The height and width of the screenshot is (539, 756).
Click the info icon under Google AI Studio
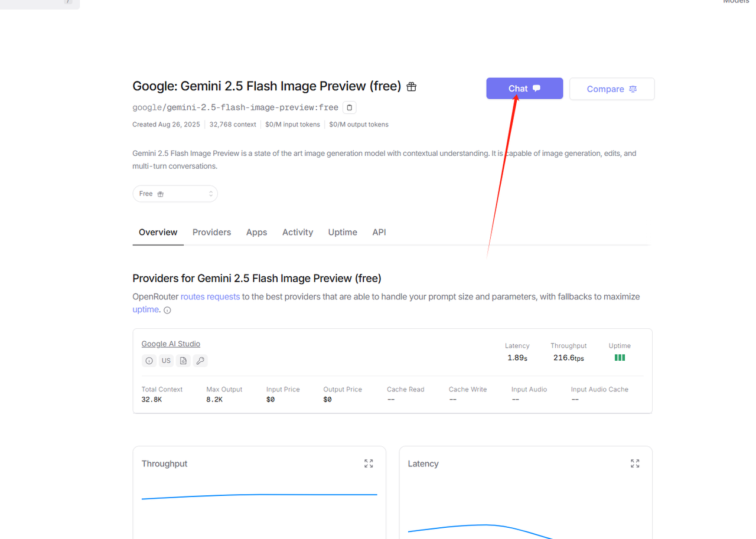pyautogui.click(x=149, y=361)
